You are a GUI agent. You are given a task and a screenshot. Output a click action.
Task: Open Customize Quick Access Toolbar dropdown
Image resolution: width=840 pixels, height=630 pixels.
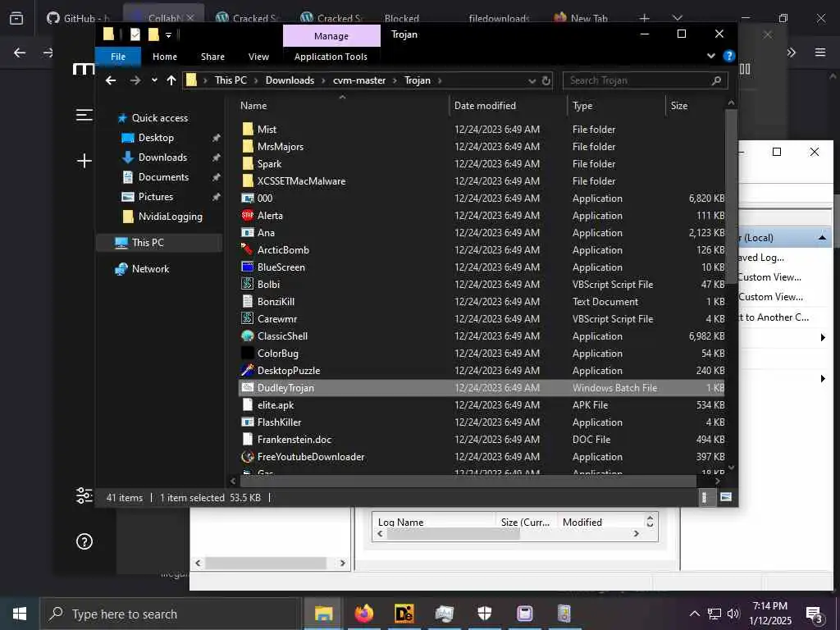point(168,35)
